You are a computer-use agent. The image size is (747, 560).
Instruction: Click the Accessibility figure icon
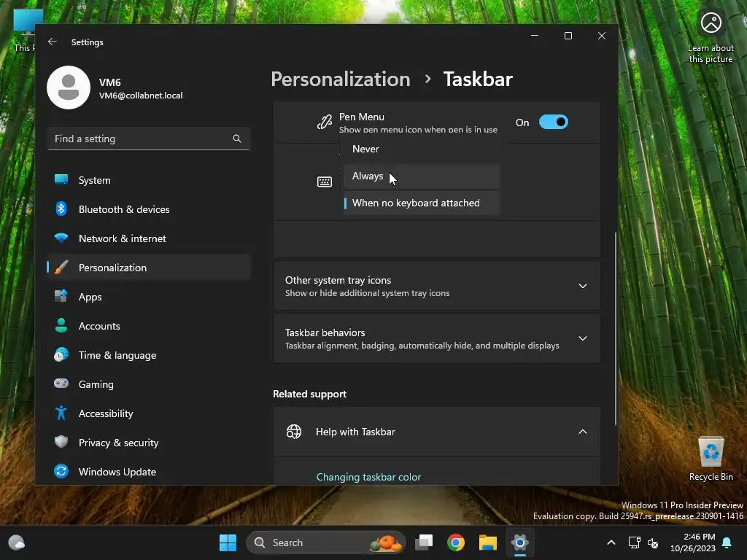click(x=61, y=413)
